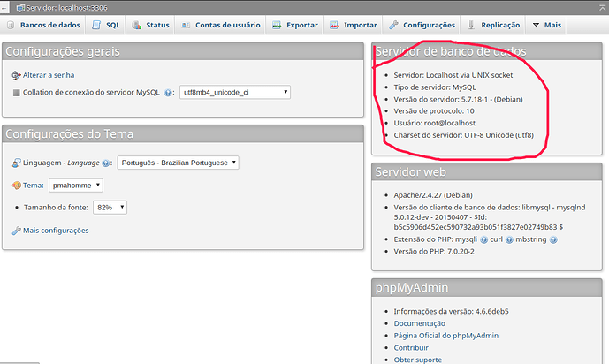Click the SQL sheet icon
The image size is (609, 364).
point(96,26)
